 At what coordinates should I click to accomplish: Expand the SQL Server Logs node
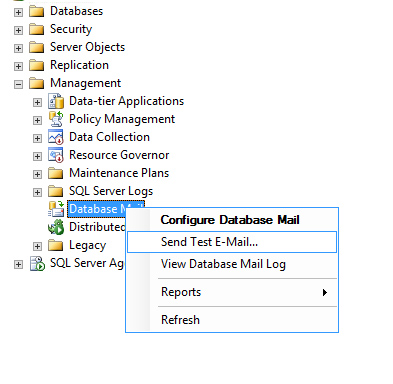[37, 192]
